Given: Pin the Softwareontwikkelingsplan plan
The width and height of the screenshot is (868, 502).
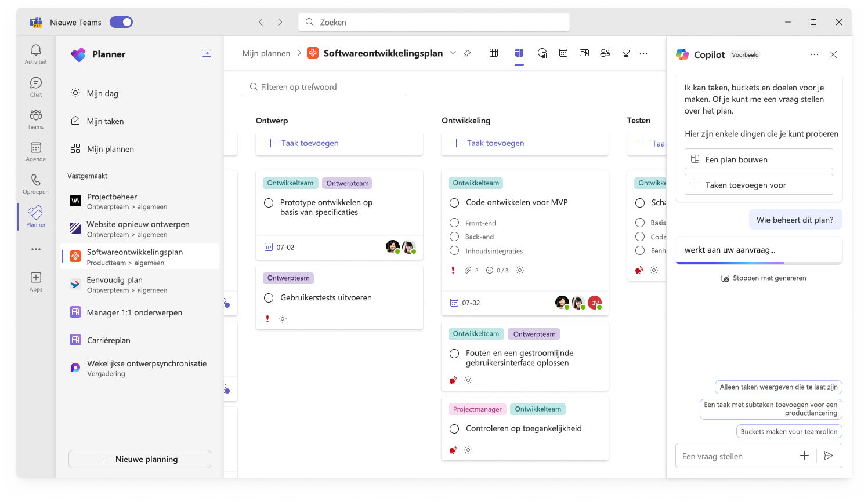Looking at the screenshot, I should click(467, 53).
